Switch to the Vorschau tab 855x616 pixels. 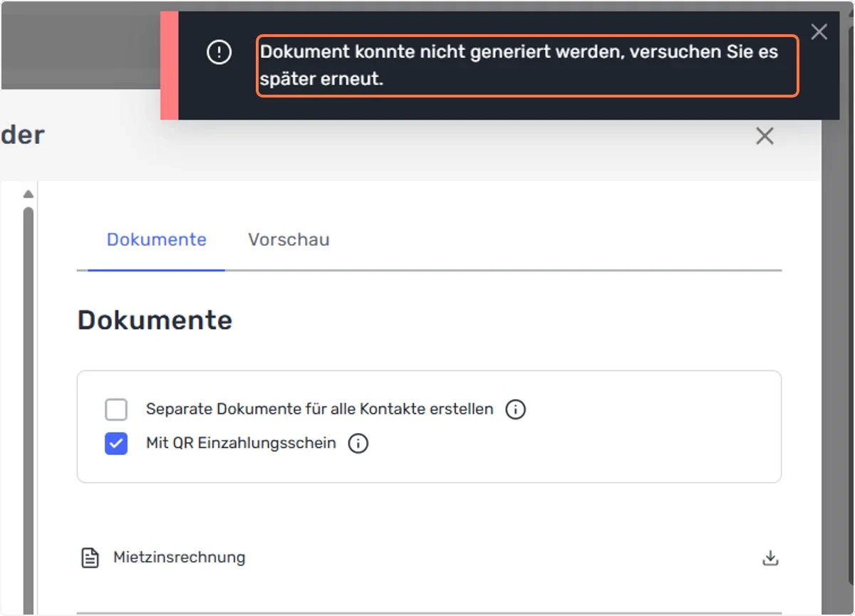[289, 239]
